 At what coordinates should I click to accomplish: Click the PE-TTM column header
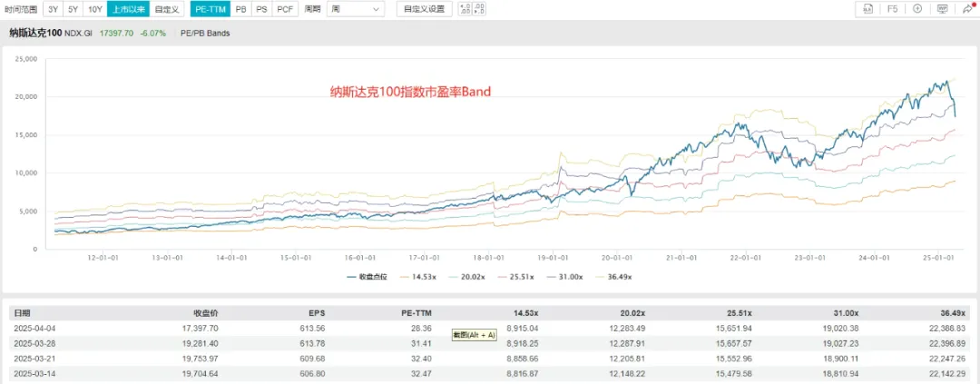point(416,312)
